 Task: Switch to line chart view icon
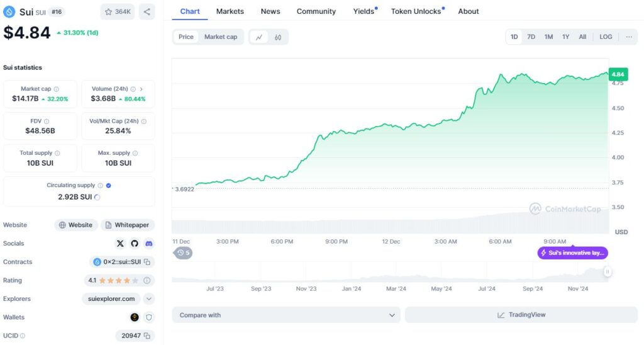pos(258,37)
